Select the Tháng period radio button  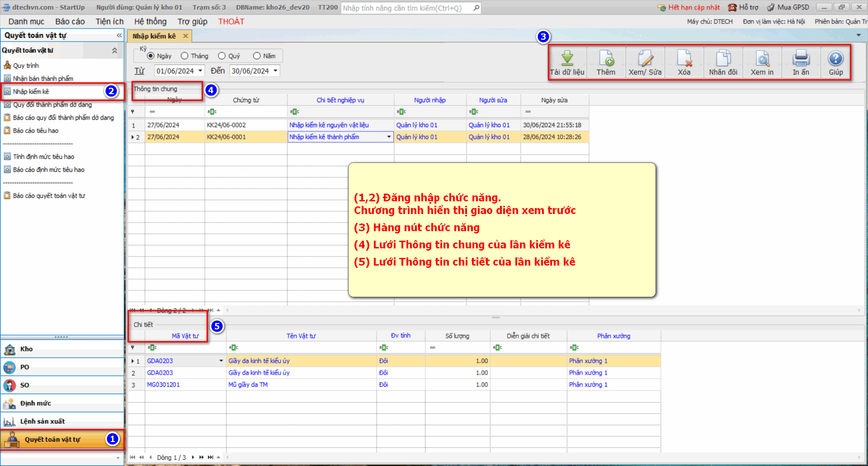pos(184,56)
